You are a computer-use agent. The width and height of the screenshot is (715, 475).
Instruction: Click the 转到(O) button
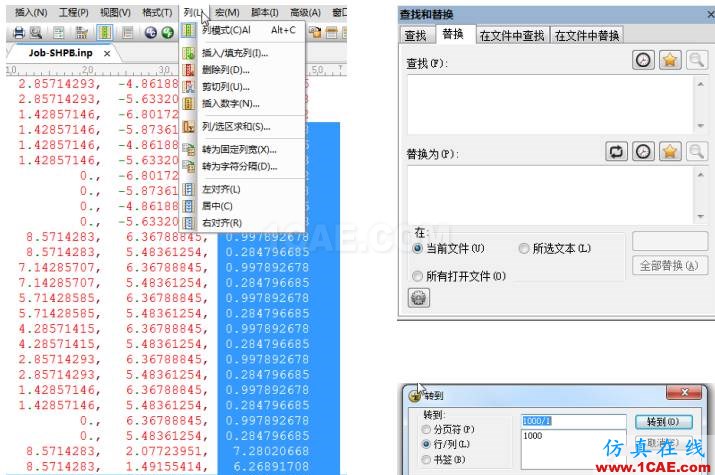pyautogui.click(x=663, y=422)
